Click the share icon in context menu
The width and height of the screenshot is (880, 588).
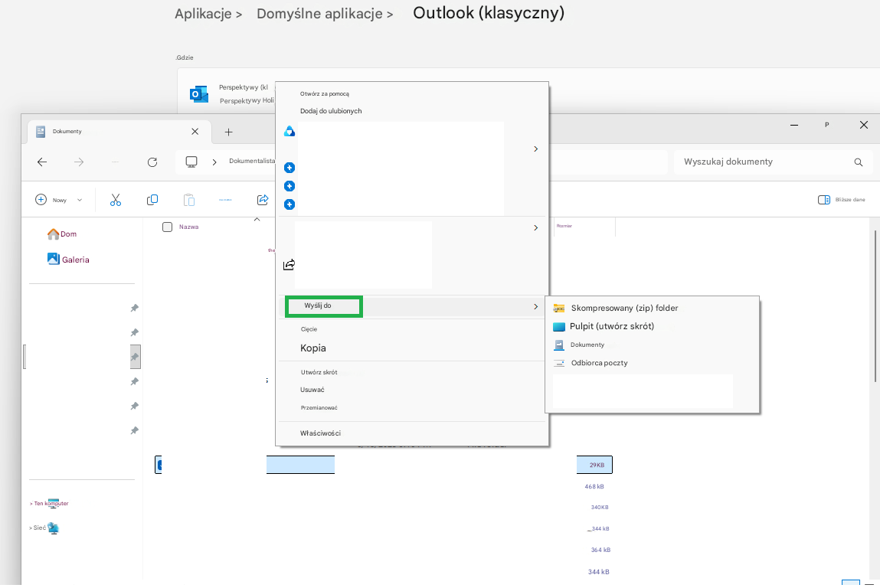(x=289, y=265)
